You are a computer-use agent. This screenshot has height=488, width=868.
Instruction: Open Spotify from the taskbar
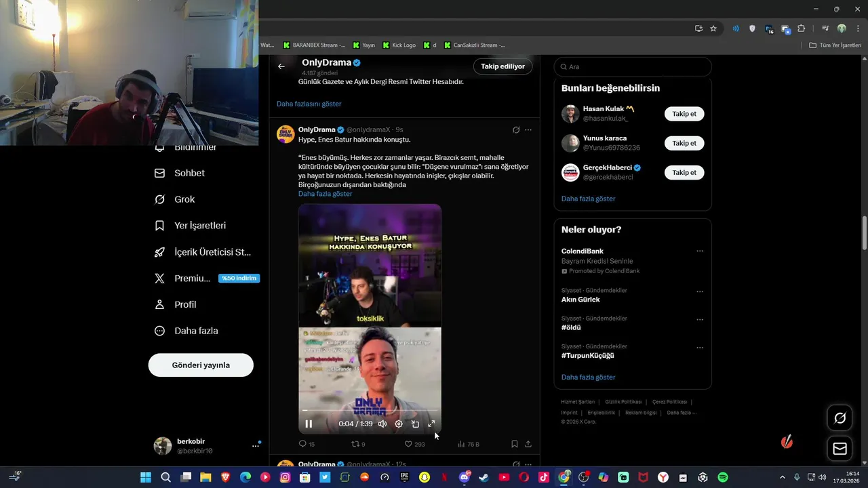coord(723,477)
